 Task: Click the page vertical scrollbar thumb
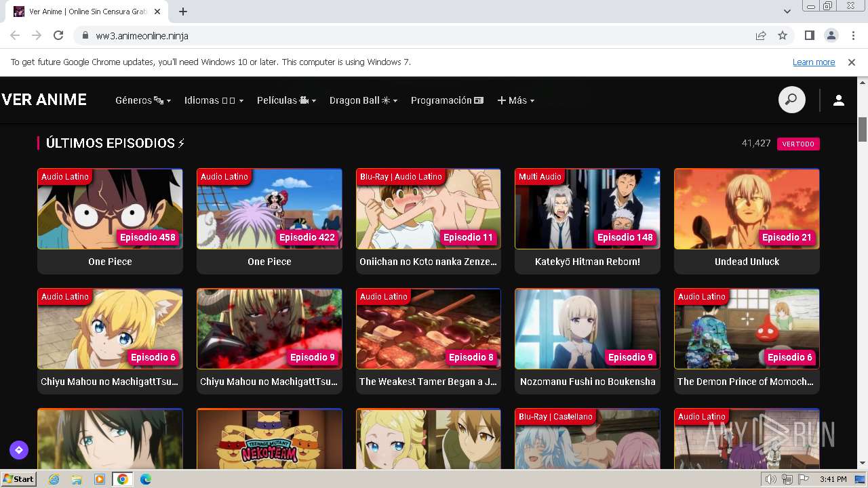863,129
